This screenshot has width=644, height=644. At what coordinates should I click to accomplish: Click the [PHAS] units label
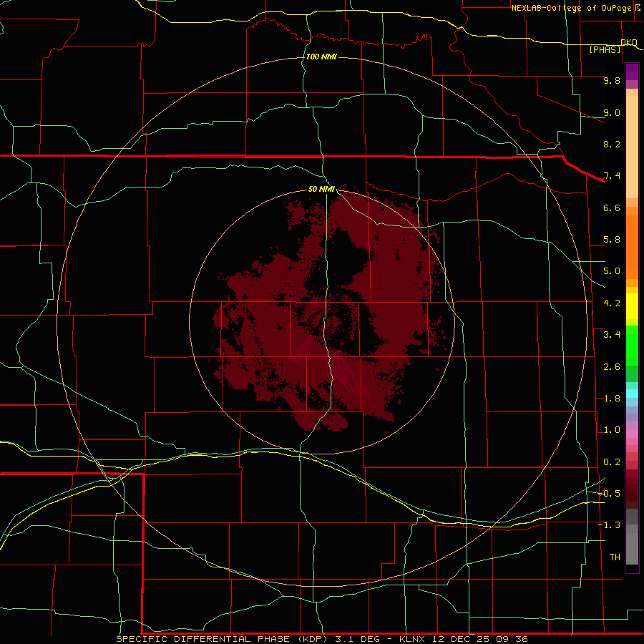(605, 49)
